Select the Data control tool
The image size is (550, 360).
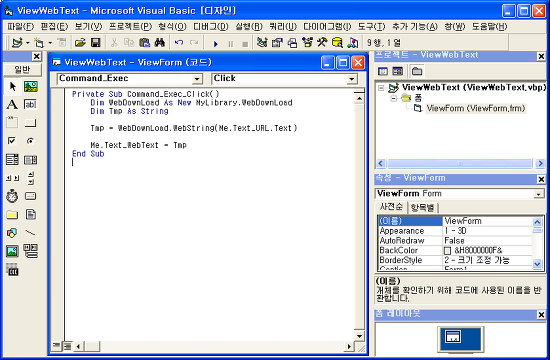[x=31, y=251]
